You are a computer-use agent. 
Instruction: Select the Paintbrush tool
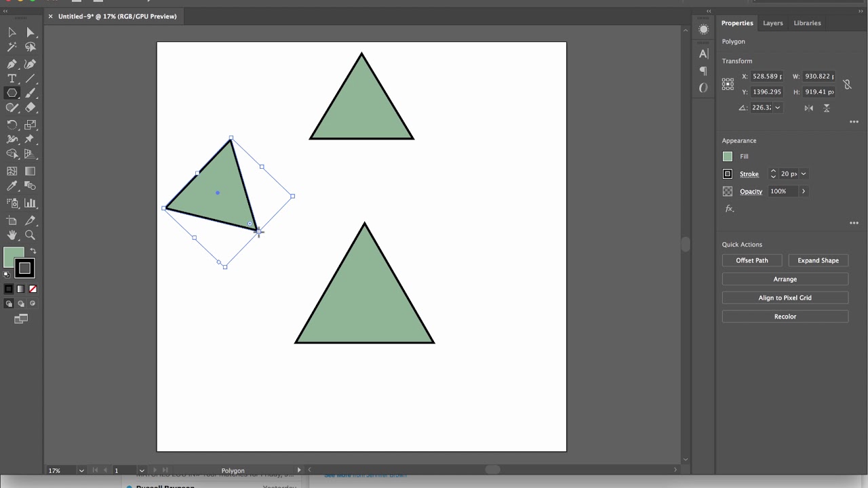(x=31, y=93)
